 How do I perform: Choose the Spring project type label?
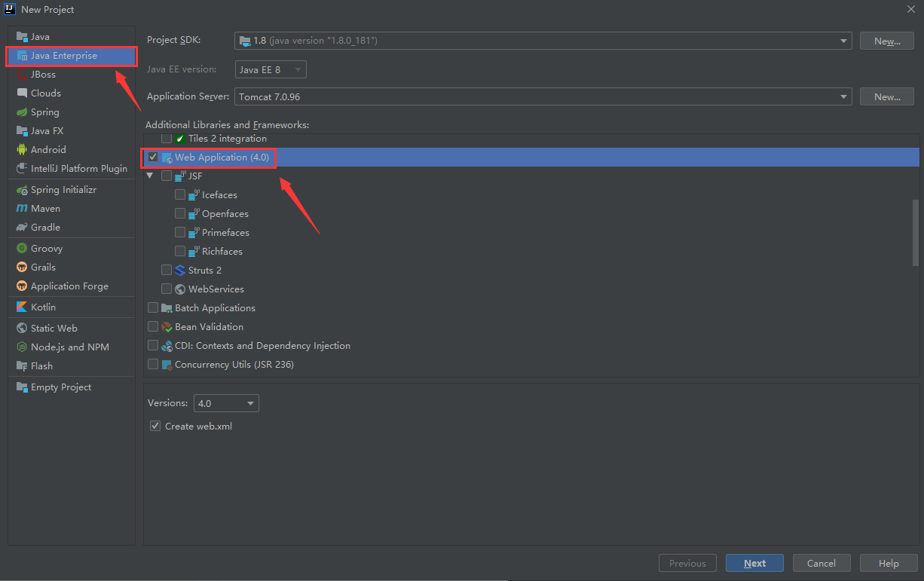[x=45, y=112]
